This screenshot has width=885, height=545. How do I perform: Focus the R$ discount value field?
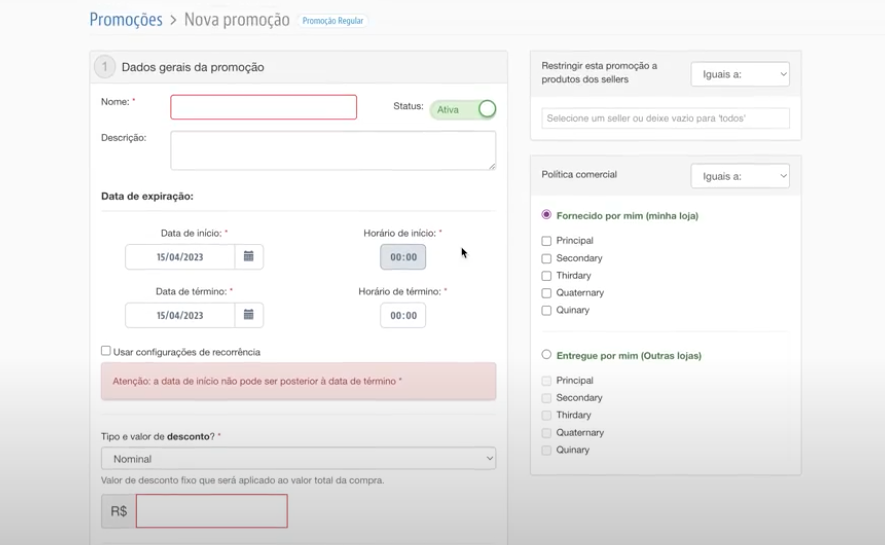(x=212, y=511)
